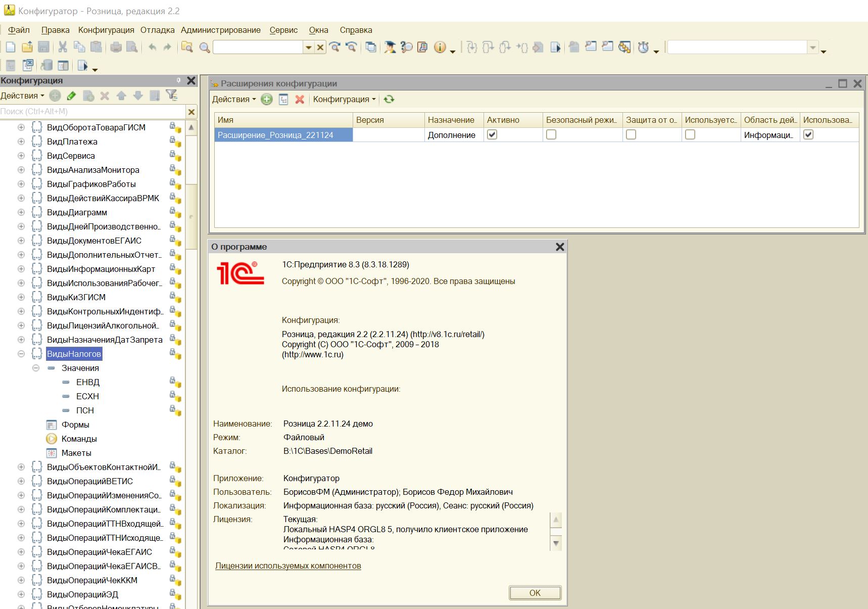Image resolution: width=868 pixels, height=609 pixels.
Task: Click the Windows list icon
Action: (x=371, y=48)
